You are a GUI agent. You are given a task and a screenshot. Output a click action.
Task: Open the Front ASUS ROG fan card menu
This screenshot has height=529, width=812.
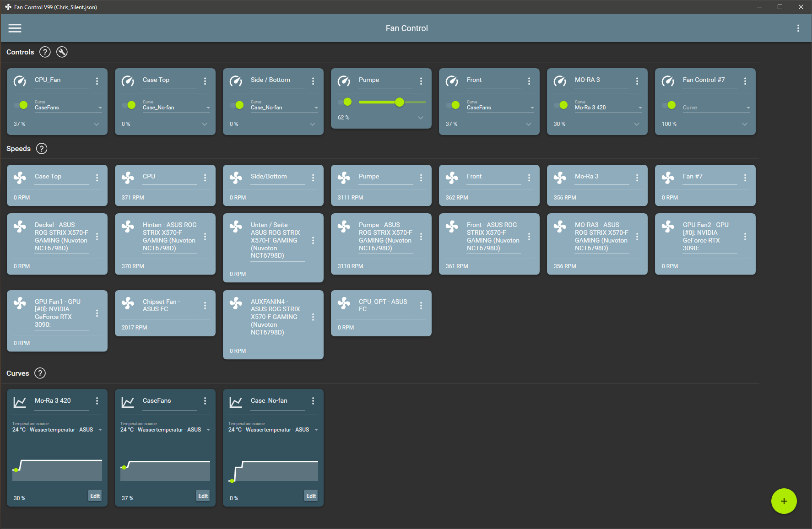pyautogui.click(x=529, y=237)
